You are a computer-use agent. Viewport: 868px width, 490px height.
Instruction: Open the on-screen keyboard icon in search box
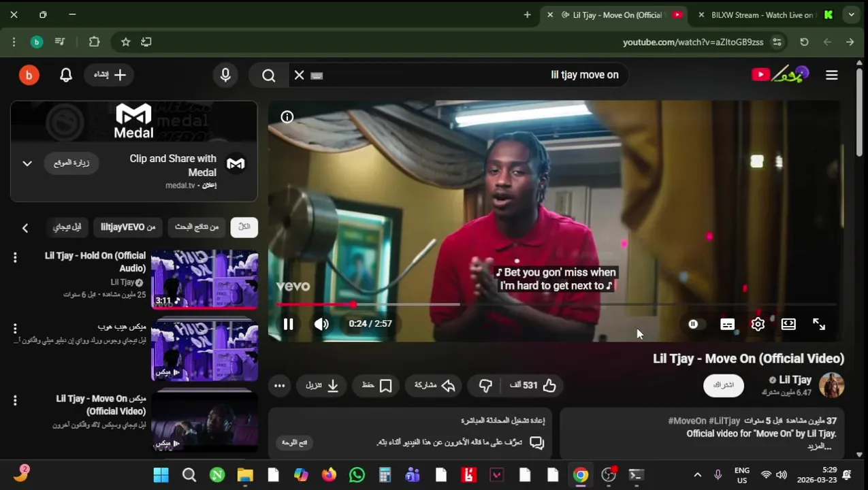click(x=317, y=76)
